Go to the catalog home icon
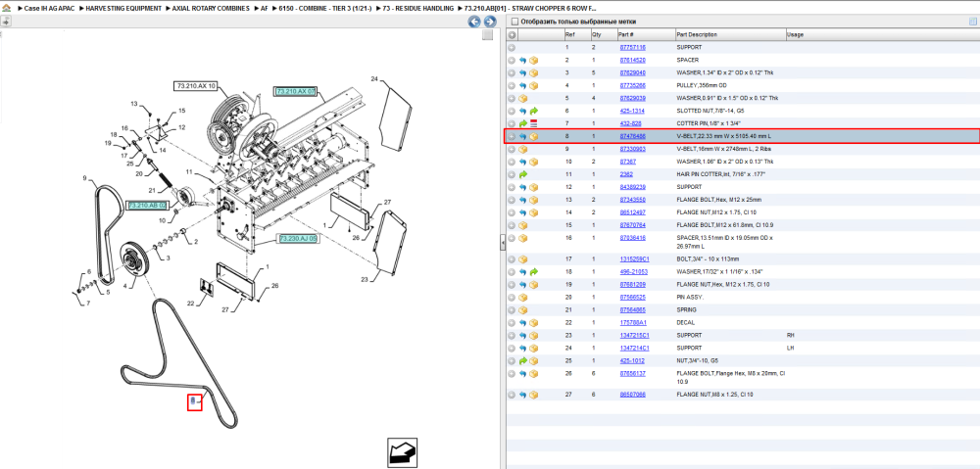Screen dimensions: 980x469 click(6, 9)
